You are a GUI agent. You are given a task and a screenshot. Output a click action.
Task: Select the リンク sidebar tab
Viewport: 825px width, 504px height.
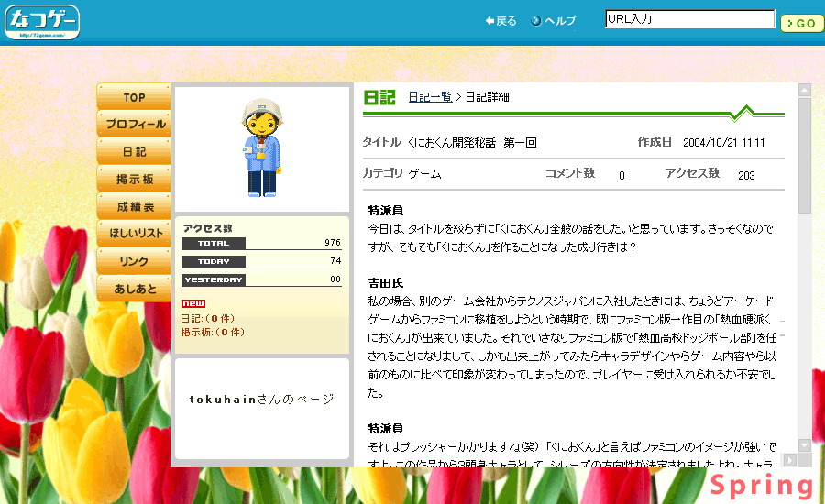click(x=134, y=261)
